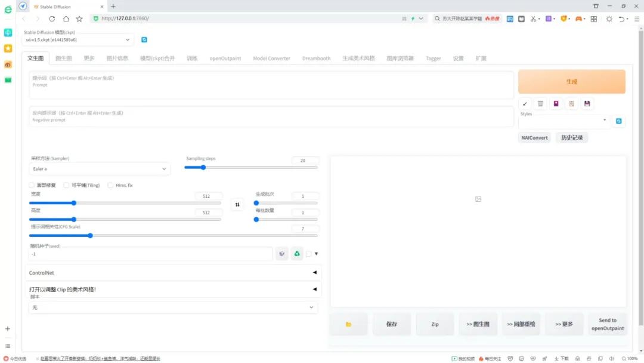Open a new browser tab
Image resolution: width=644 pixels, height=363 pixels.
(113, 6)
